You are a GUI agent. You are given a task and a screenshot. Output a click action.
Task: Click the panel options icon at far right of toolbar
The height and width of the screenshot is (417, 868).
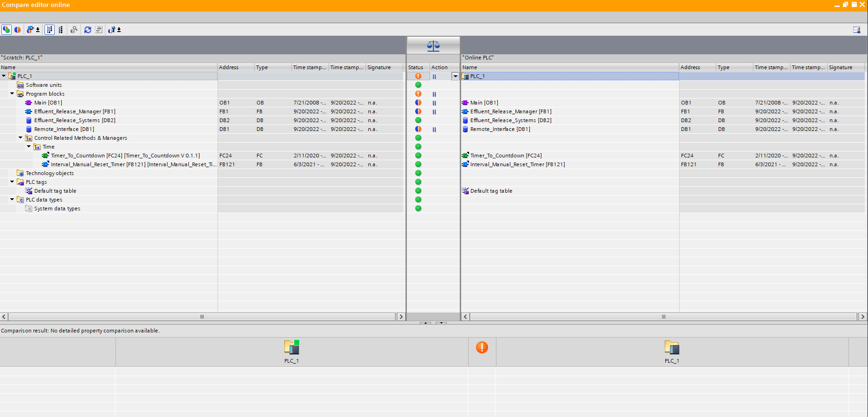[856, 30]
